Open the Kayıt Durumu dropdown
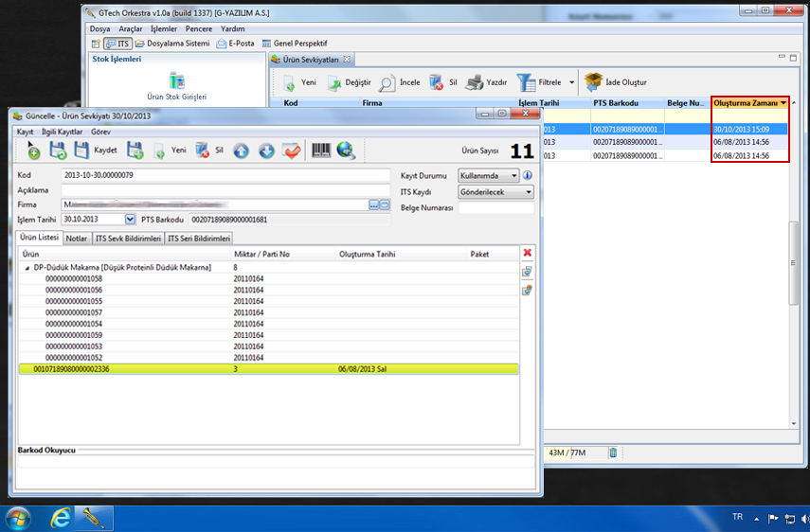810x532 pixels. (488, 175)
